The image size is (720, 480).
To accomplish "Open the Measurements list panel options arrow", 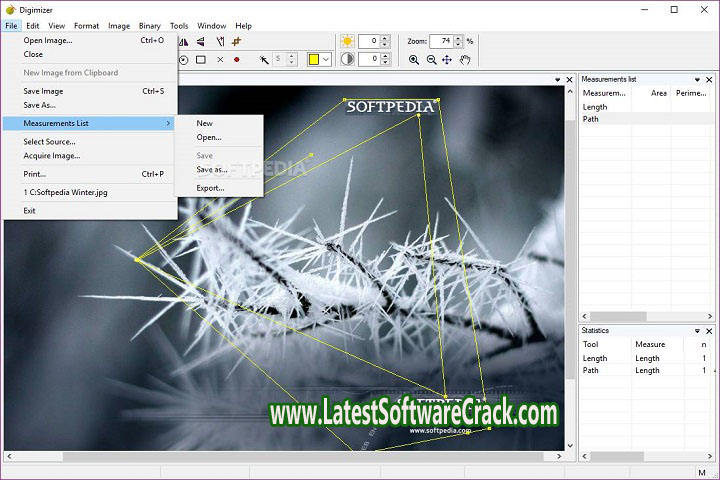I will click(x=696, y=79).
